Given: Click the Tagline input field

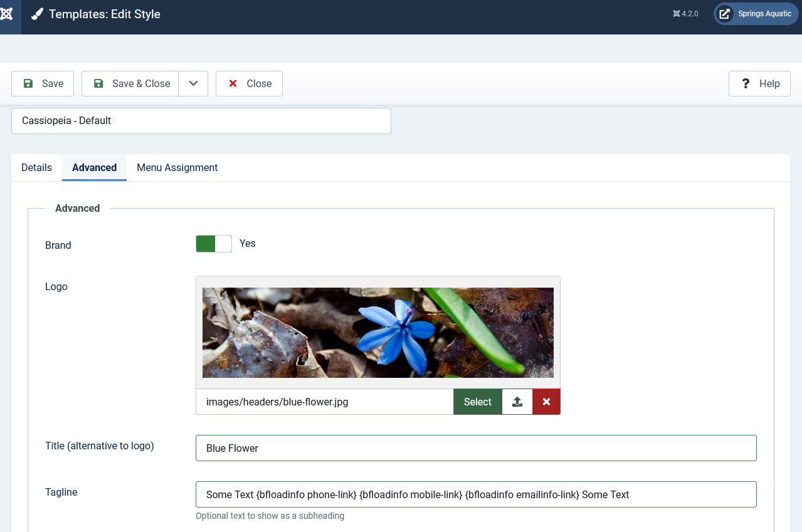Looking at the screenshot, I should (x=476, y=494).
